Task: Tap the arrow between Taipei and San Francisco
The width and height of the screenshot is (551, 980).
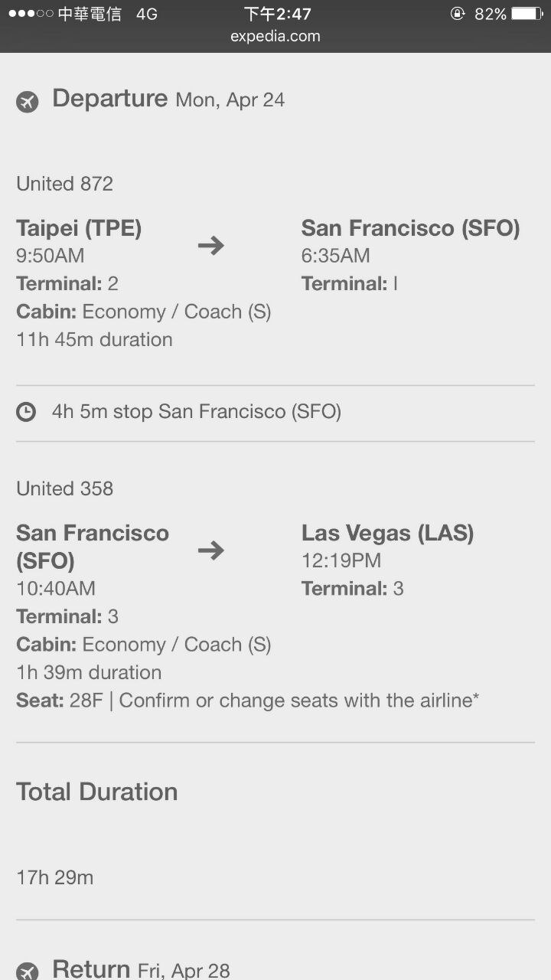Action: (x=210, y=245)
